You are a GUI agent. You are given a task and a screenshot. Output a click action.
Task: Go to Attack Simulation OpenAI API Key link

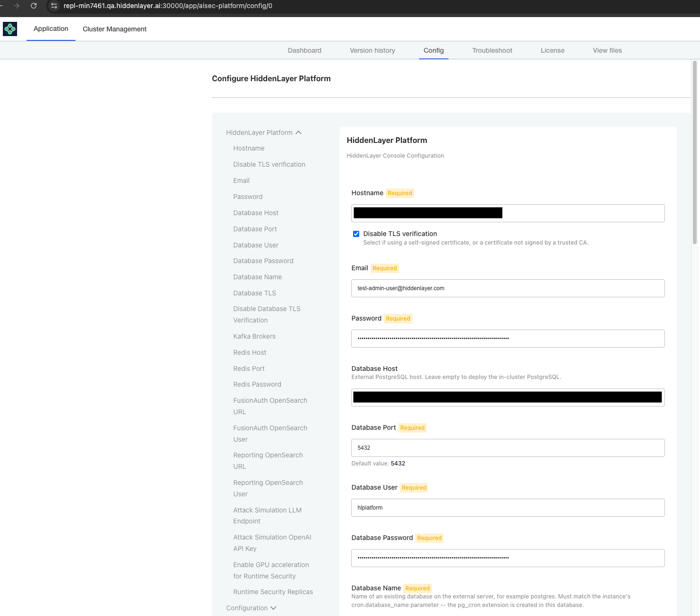click(x=272, y=543)
